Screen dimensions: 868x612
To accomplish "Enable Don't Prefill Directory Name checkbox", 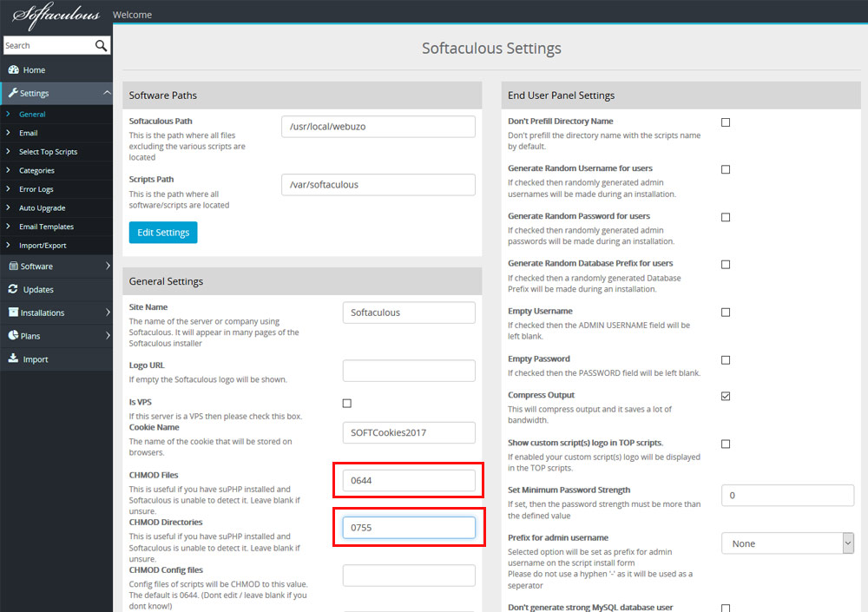I will pyautogui.click(x=726, y=122).
